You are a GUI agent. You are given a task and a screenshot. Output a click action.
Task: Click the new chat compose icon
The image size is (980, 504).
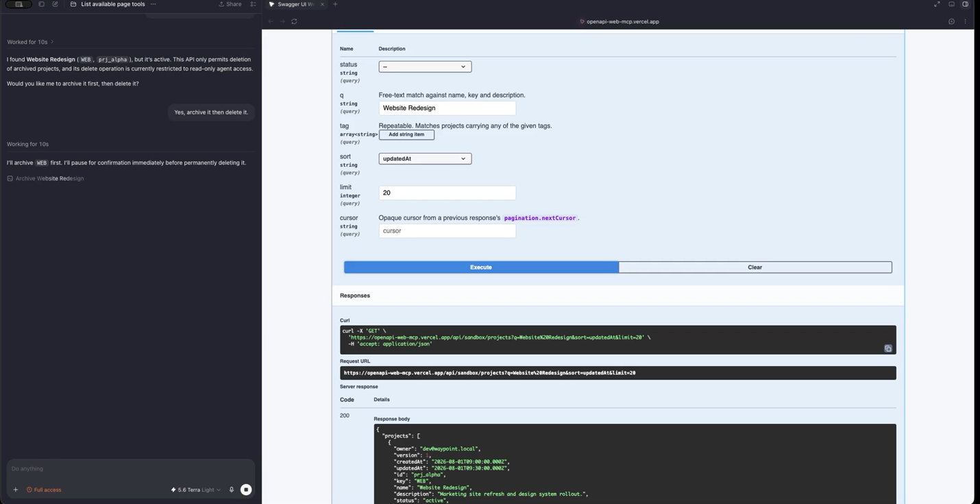point(56,4)
